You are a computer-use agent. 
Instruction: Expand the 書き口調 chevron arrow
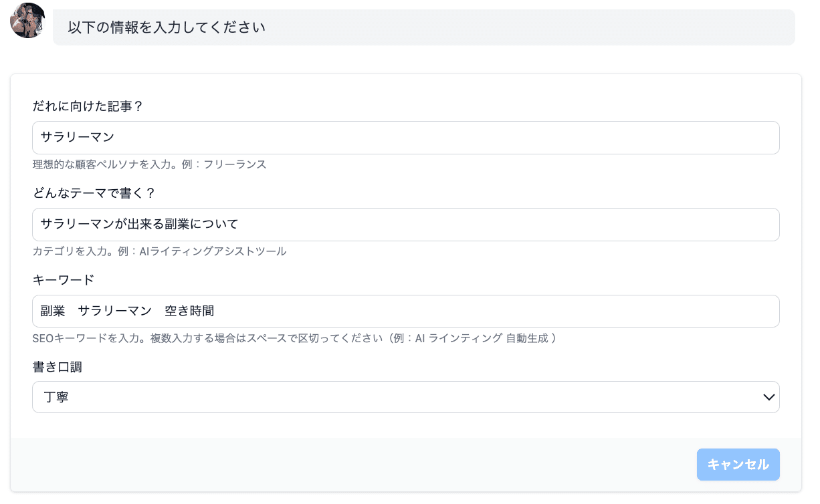(x=768, y=398)
